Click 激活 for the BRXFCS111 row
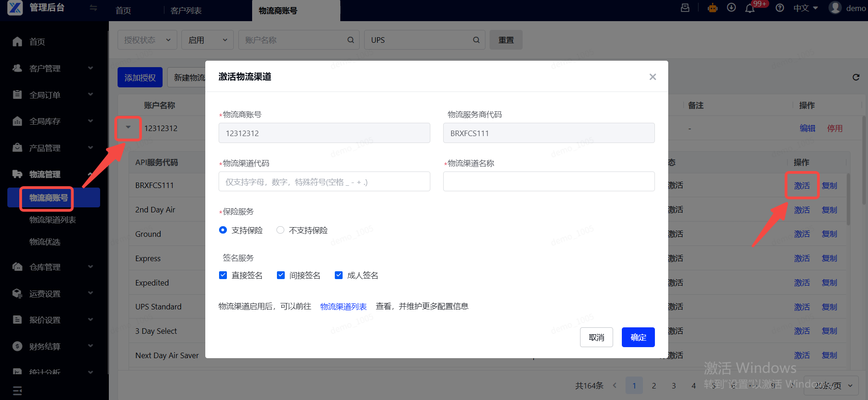Image resolution: width=868 pixels, height=400 pixels. click(802, 186)
